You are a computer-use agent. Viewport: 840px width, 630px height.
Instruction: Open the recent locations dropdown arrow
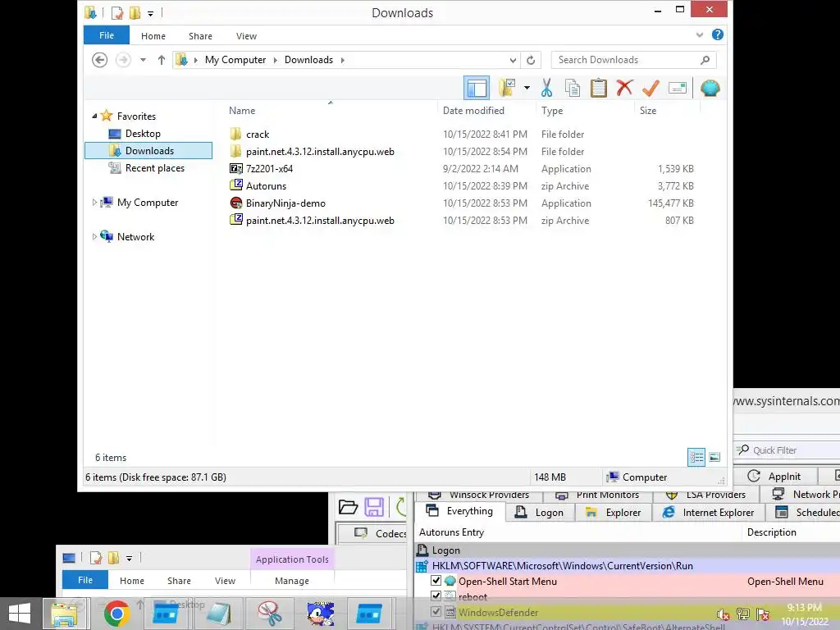(x=143, y=60)
